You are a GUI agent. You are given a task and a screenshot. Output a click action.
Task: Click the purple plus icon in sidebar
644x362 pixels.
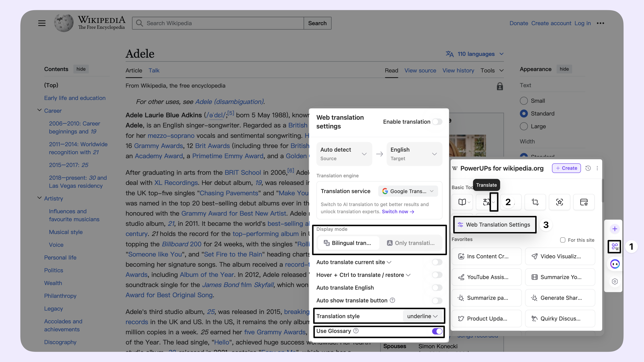click(614, 229)
